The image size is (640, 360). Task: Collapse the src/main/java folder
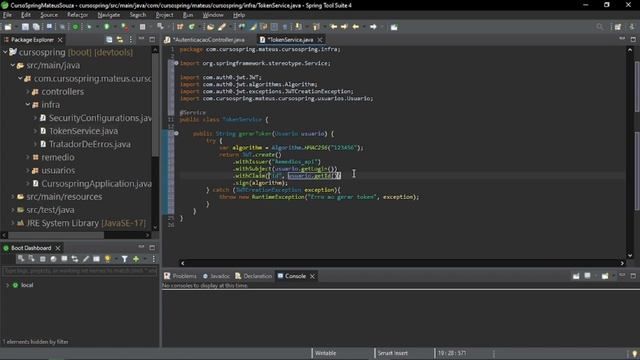click(x=13, y=65)
